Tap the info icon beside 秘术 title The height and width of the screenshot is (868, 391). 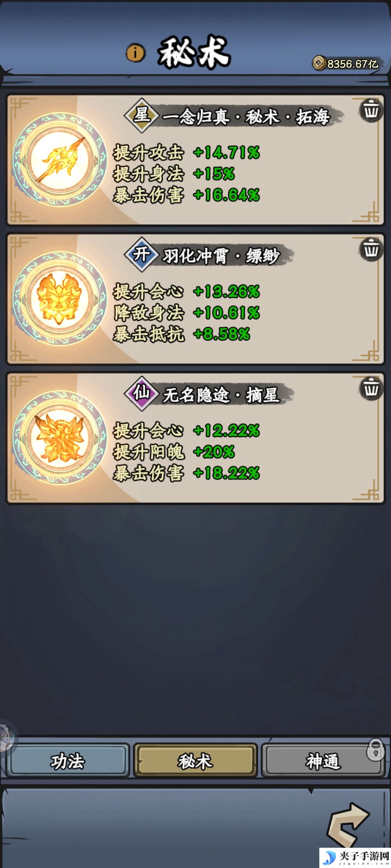(x=135, y=53)
